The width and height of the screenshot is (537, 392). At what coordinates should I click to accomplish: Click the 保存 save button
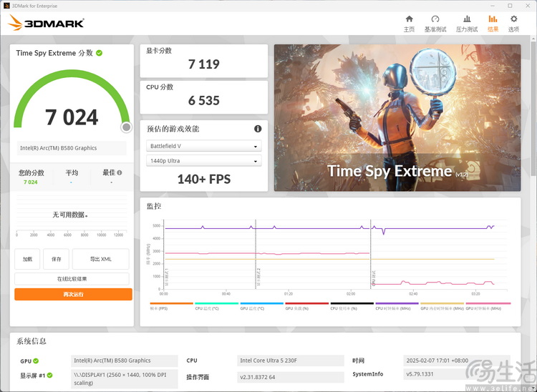click(56, 259)
